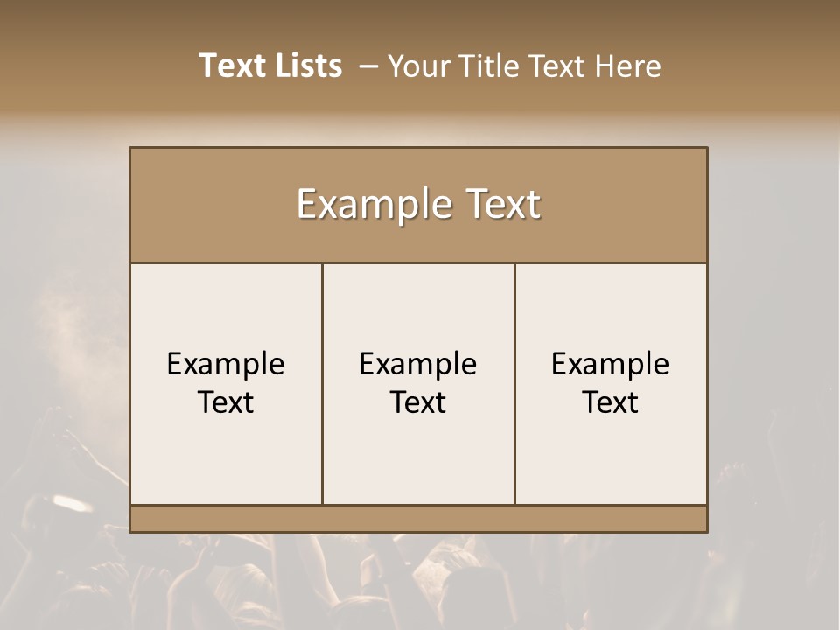The height and width of the screenshot is (630, 840).
Task: Click empty space below right cell's text
Action: [x=610, y=464]
